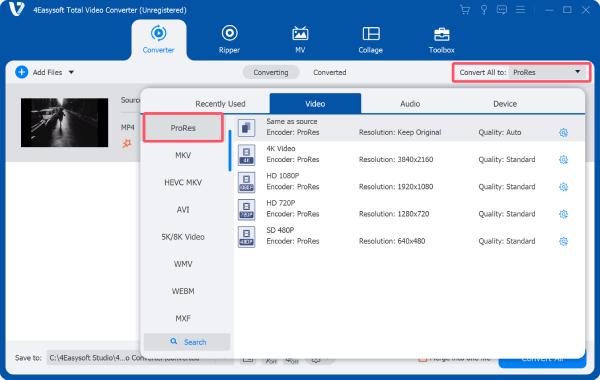Show the Converting list
Image resolution: width=600 pixels, height=380 pixels.
tap(271, 72)
